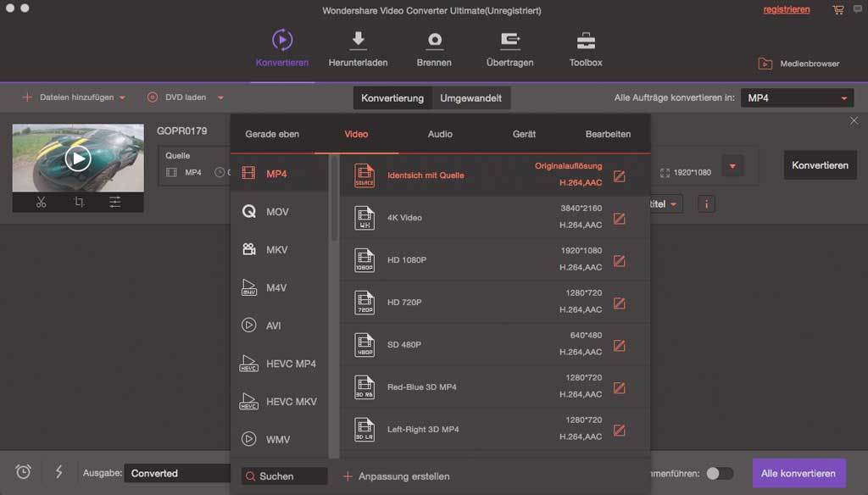Screen dimensions: 868x495
Task: Play the GOPR0179 video thumbnail
Action: click(x=78, y=159)
